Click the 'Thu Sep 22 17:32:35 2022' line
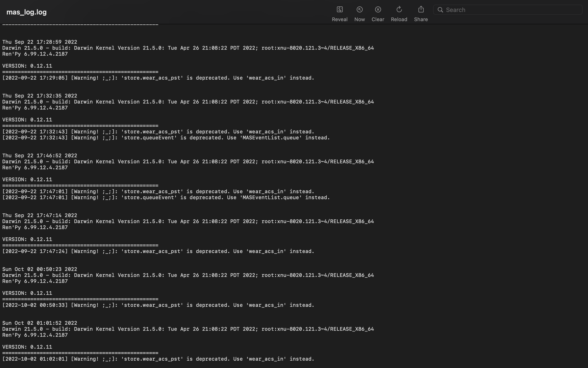The width and height of the screenshot is (588, 368). pos(40,96)
